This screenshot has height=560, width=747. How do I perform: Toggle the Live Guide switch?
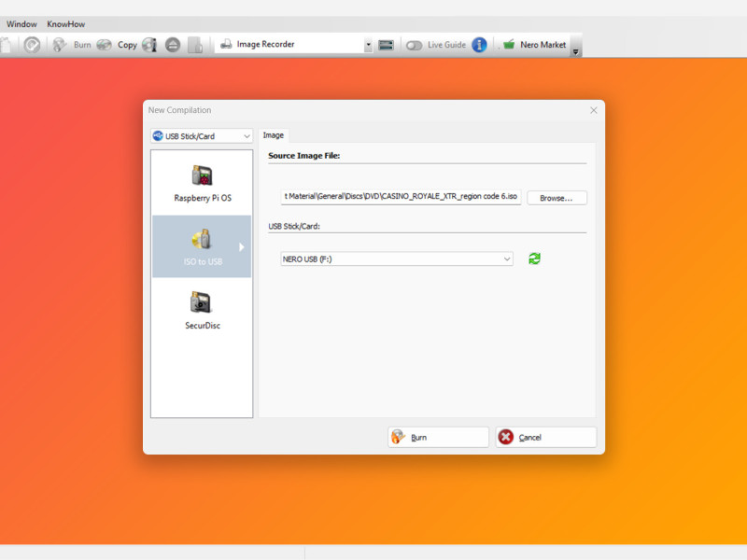point(414,45)
